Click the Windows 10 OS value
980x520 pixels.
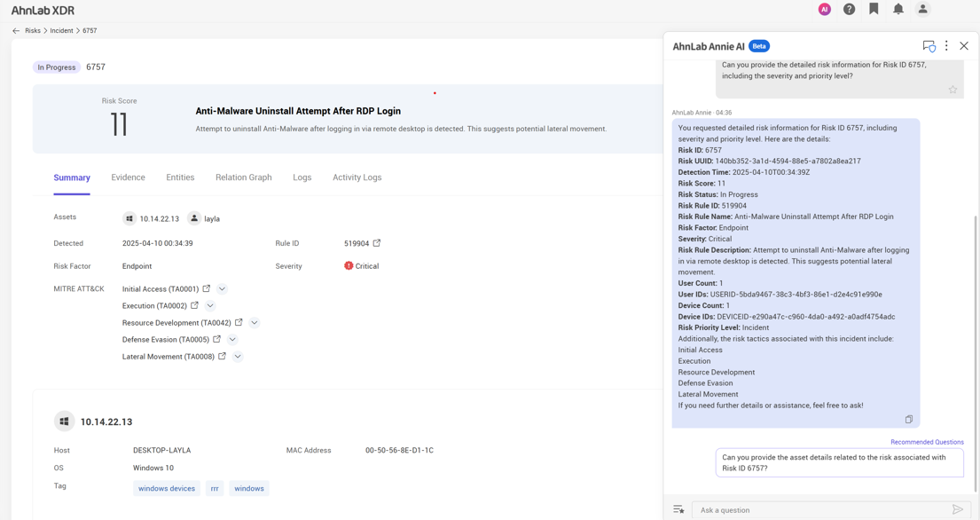pyautogui.click(x=153, y=468)
